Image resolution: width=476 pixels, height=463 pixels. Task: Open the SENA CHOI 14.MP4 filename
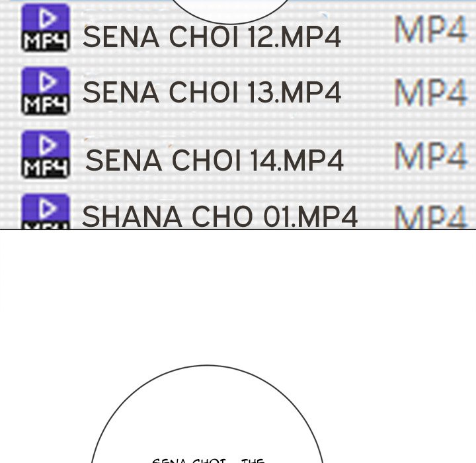(215, 161)
